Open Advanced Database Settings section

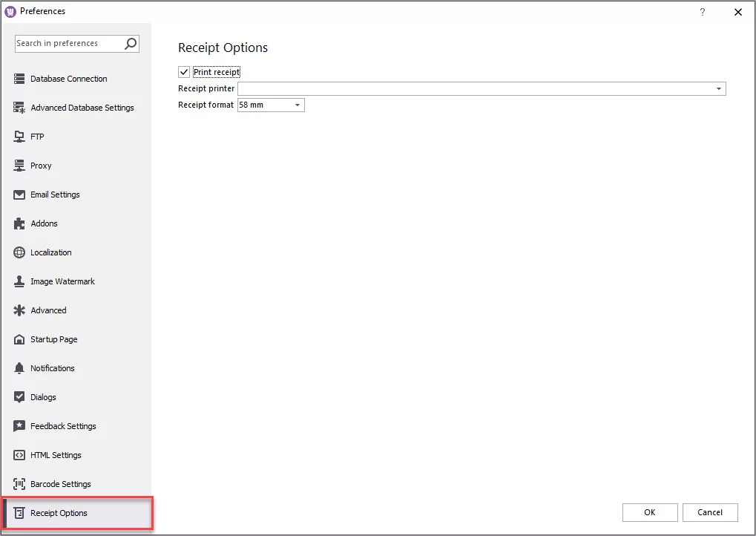[82, 108]
